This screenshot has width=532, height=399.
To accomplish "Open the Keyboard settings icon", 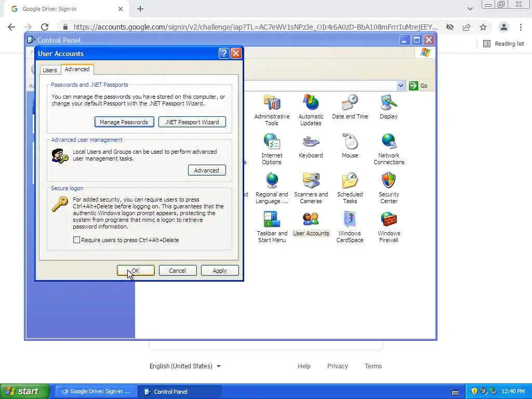I will click(x=311, y=145).
